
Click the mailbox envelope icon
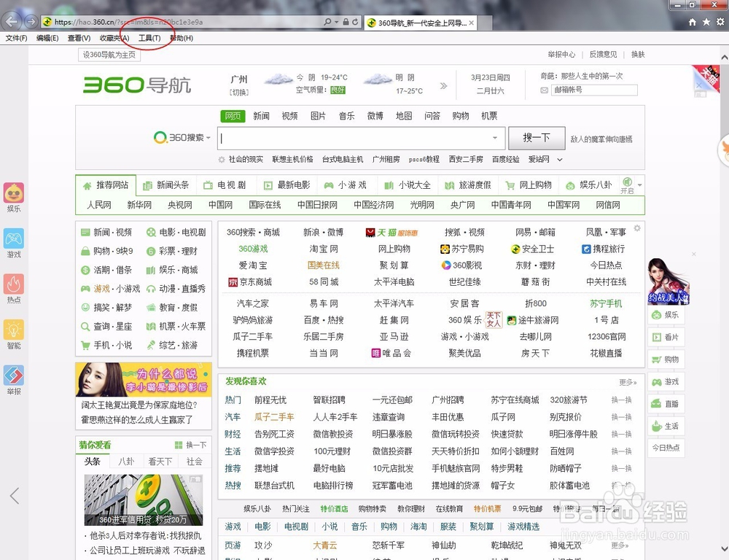[544, 90]
